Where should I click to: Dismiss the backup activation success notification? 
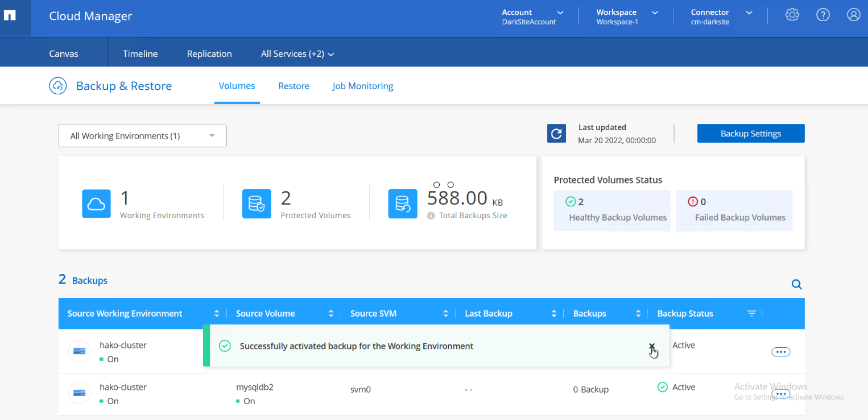(652, 346)
